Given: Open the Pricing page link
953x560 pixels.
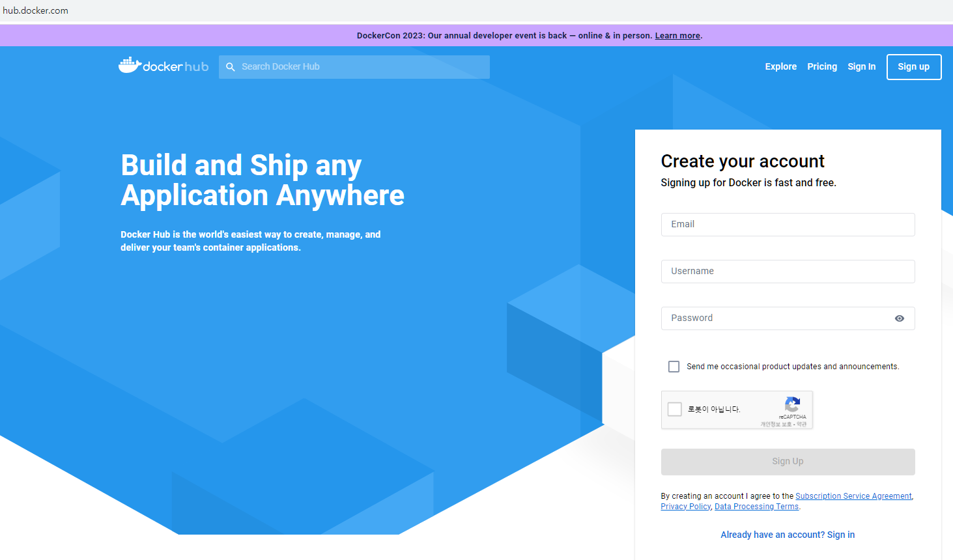Looking at the screenshot, I should coord(822,66).
